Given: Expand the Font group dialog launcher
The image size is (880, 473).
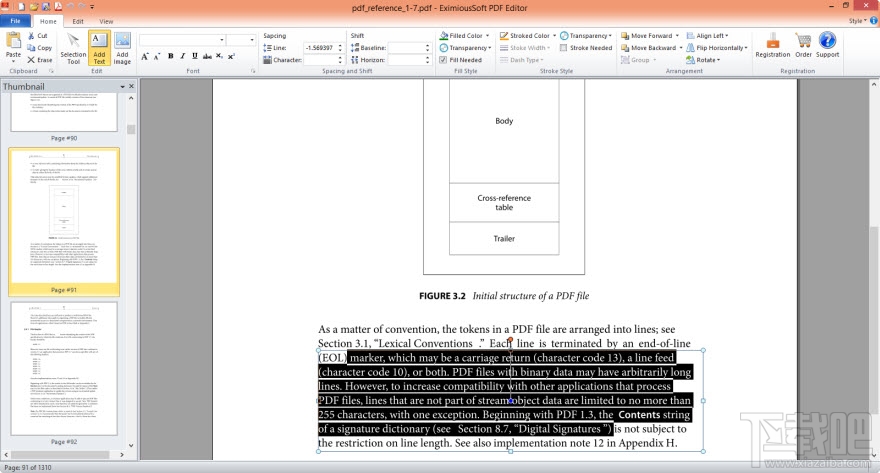Looking at the screenshot, I should click(253, 71).
